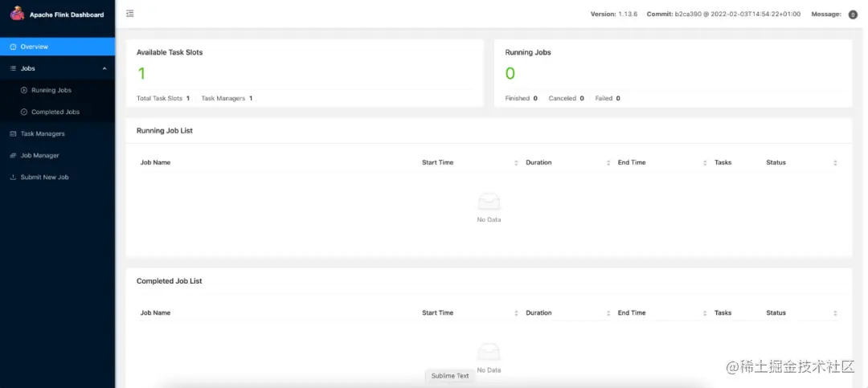Click the Task Managers schedule icon

tap(14, 134)
